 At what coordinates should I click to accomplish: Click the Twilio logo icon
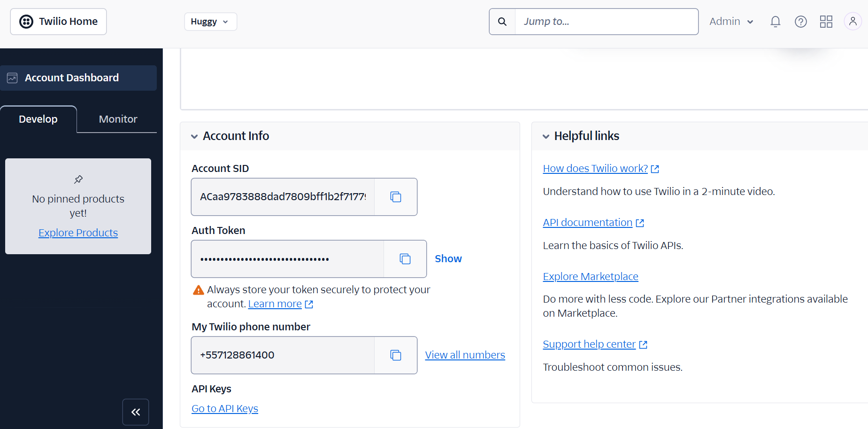[26, 22]
